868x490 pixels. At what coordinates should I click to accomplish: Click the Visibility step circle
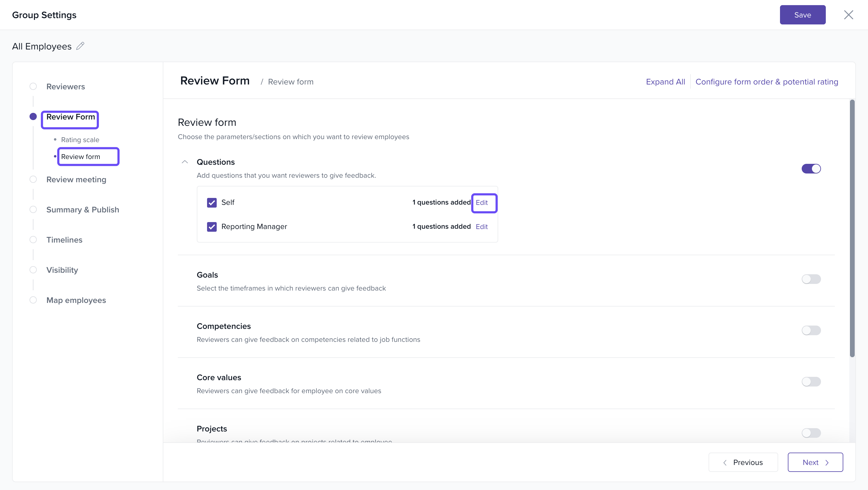[33, 270]
